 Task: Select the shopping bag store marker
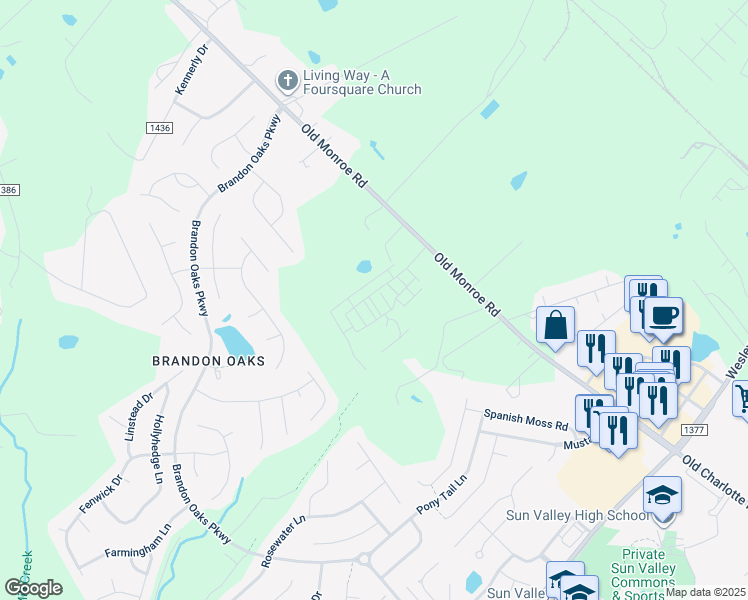tap(555, 326)
